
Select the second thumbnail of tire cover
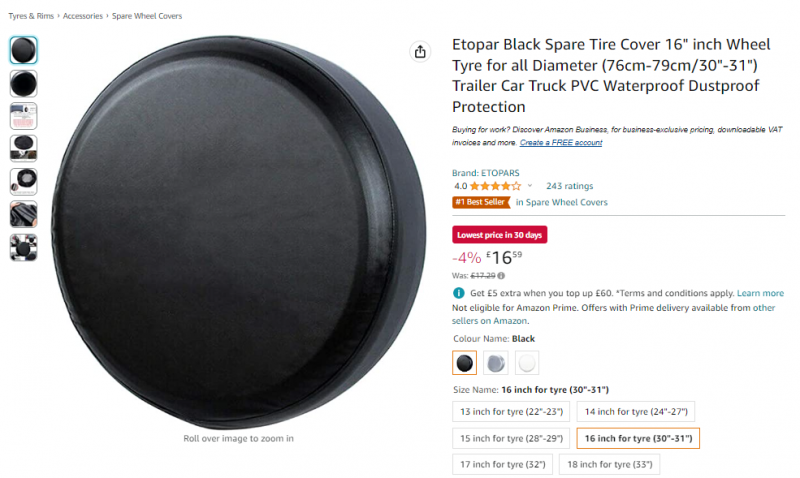[x=23, y=83]
